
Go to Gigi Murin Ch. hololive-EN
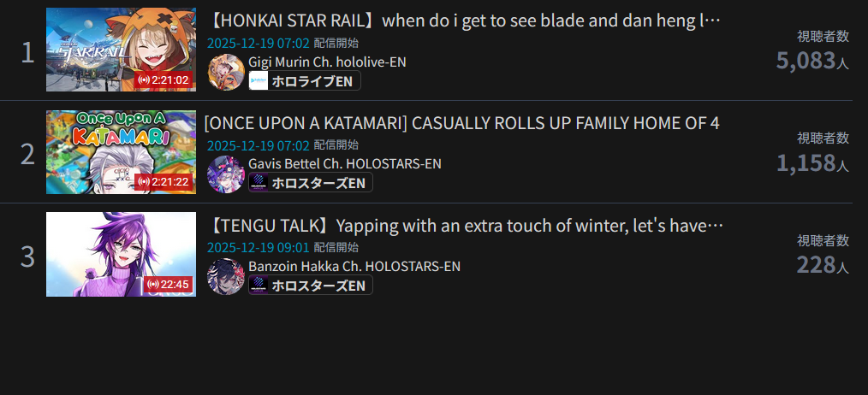click(x=327, y=62)
